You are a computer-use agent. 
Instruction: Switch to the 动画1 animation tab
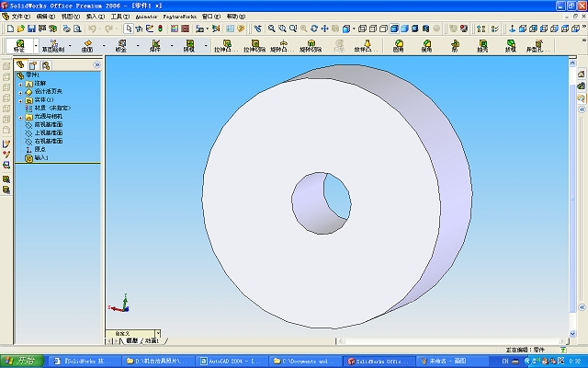[x=153, y=340]
